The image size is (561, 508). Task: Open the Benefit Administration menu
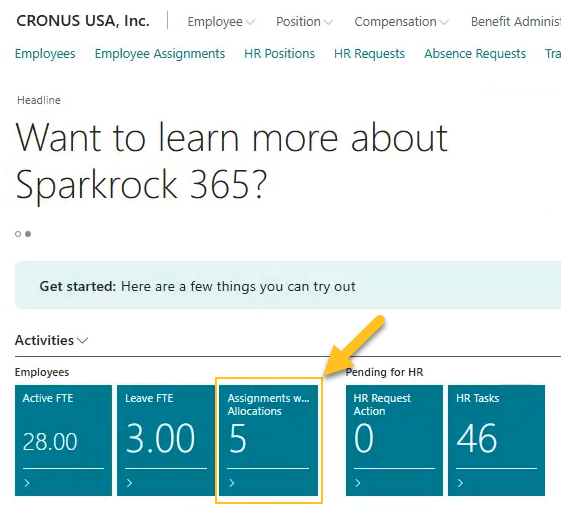tap(516, 22)
